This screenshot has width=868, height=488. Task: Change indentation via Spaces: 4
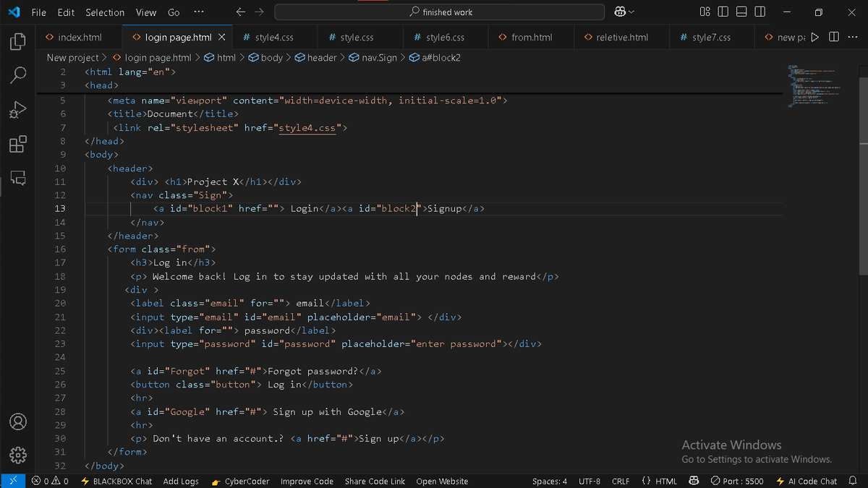(550, 481)
